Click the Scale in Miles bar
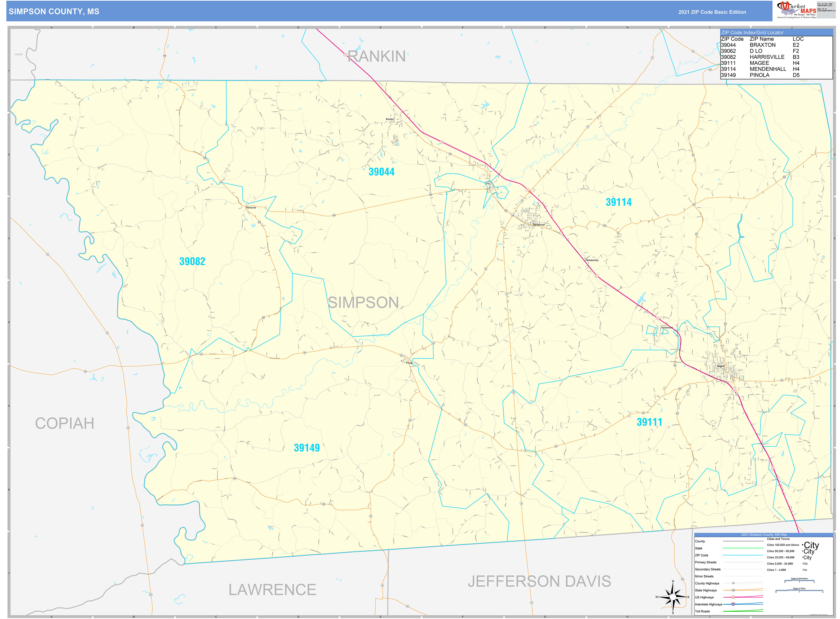The width and height of the screenshot is (840, 619). (800, 590)
